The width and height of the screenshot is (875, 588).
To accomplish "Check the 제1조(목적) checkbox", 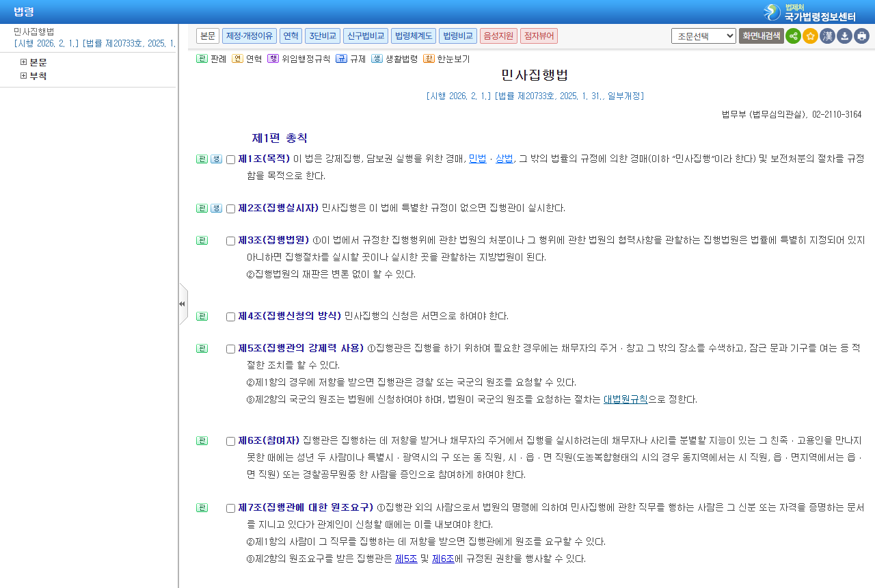I will pyautogui.click(x=230, y=159).
